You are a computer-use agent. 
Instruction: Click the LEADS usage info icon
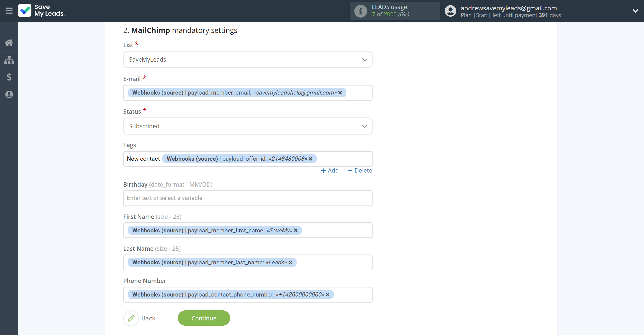pyautogui.click(x=360, y=11)
